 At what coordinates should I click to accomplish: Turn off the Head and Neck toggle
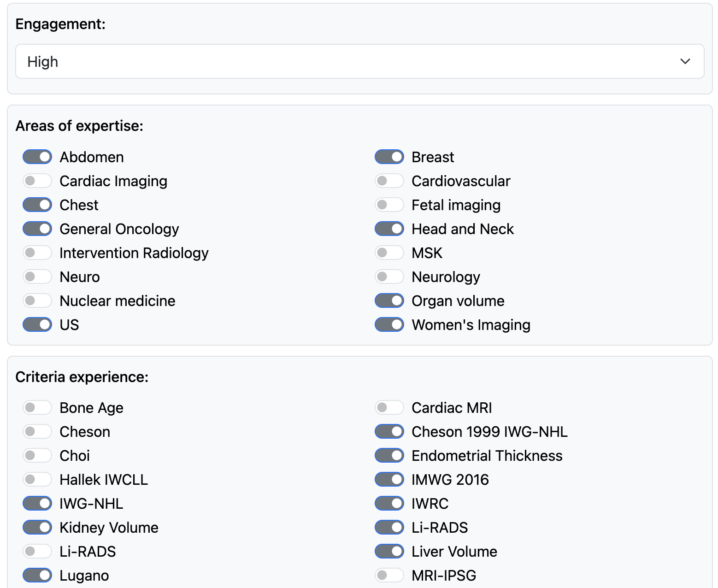tap(389, 229)
